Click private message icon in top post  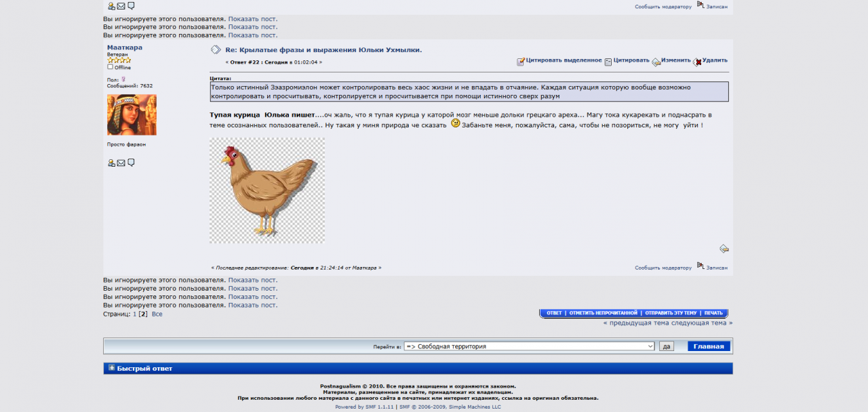click(x=131, y=7)
